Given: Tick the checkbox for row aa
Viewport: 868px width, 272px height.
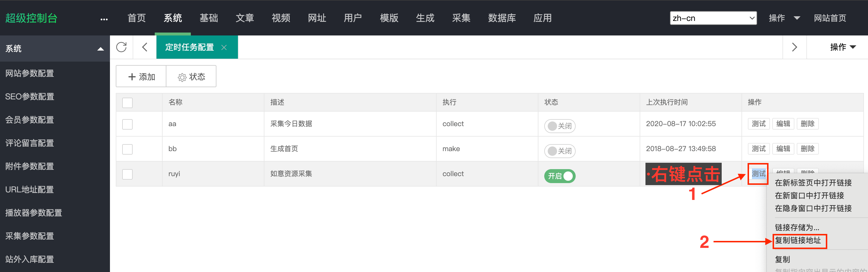Looking at the screenshot, I should (x=127, y=124).
